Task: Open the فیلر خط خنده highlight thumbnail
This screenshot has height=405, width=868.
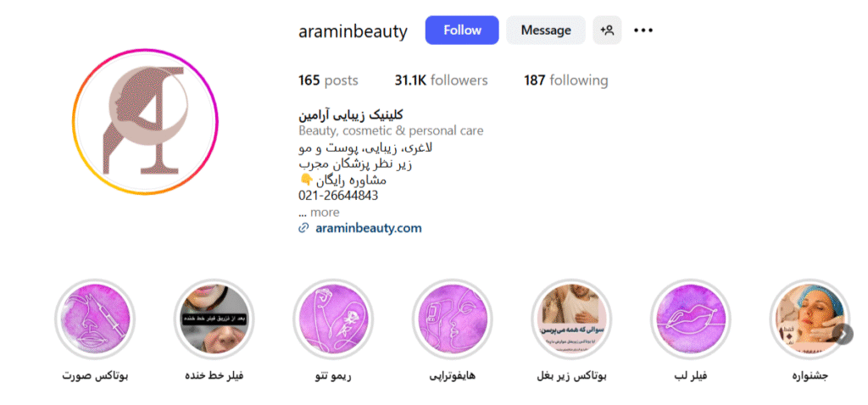Action: click(x=214, y=319)
